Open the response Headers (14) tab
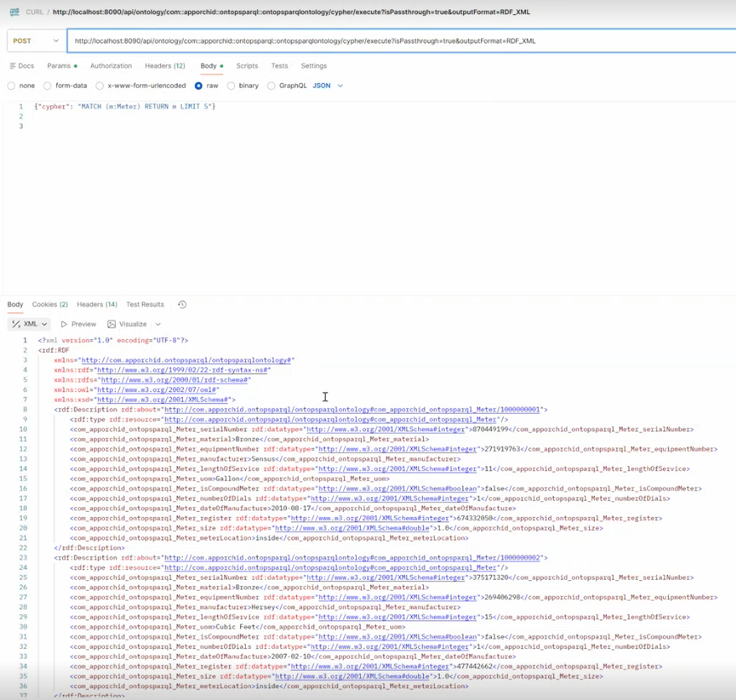The width and height of the screenshot is (736, 700). pyautogui.click(x=97, y=304)
